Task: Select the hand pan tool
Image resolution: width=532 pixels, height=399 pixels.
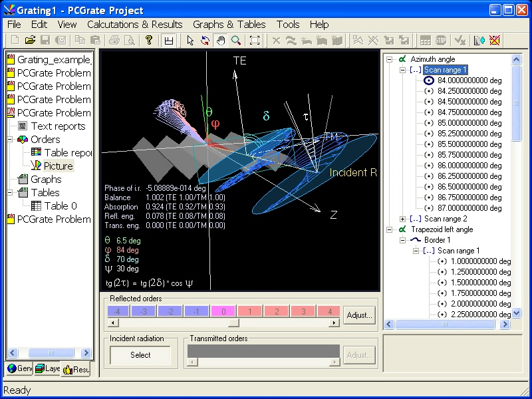Action: point(221,41)
